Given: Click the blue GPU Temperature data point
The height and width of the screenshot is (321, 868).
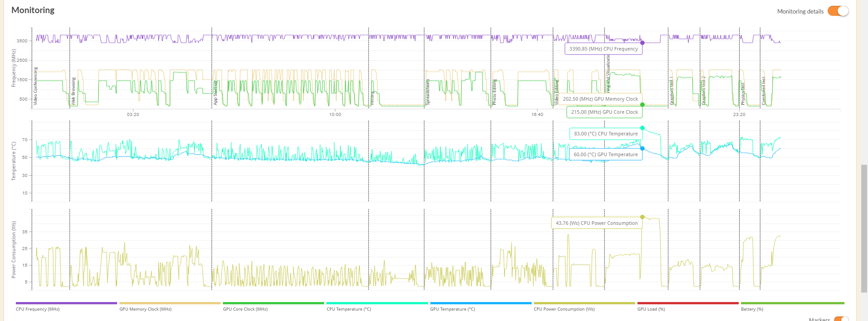Looking at the screenshot, I should pyautogui.click(x=642, y=149).
